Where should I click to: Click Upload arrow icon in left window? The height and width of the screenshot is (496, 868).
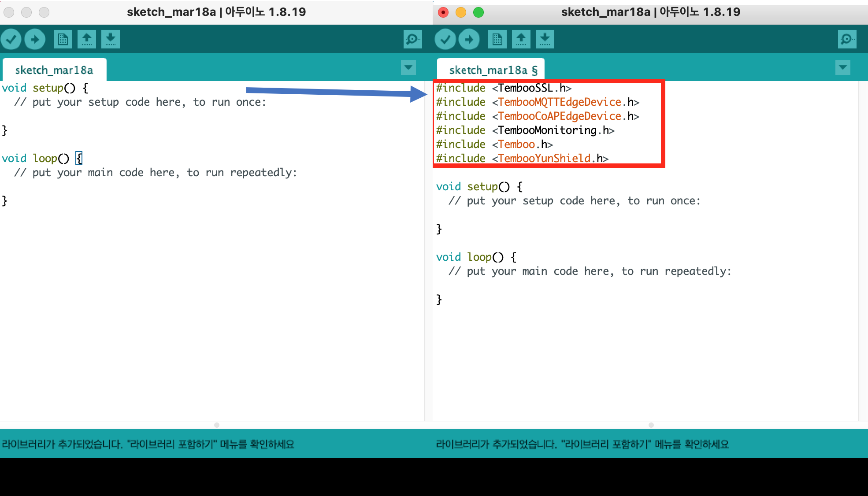(35, 39)
